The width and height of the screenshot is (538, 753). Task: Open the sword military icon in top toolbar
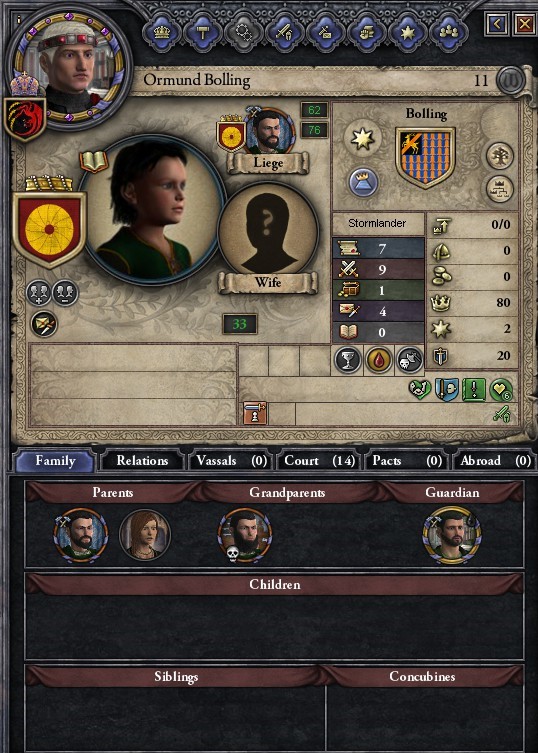click(x=284, y=32)
